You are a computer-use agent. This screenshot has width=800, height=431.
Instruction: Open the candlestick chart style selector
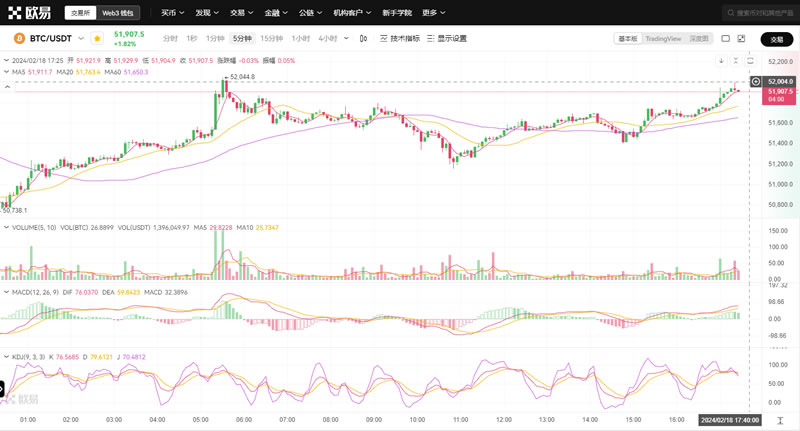[x=363, y=38]
